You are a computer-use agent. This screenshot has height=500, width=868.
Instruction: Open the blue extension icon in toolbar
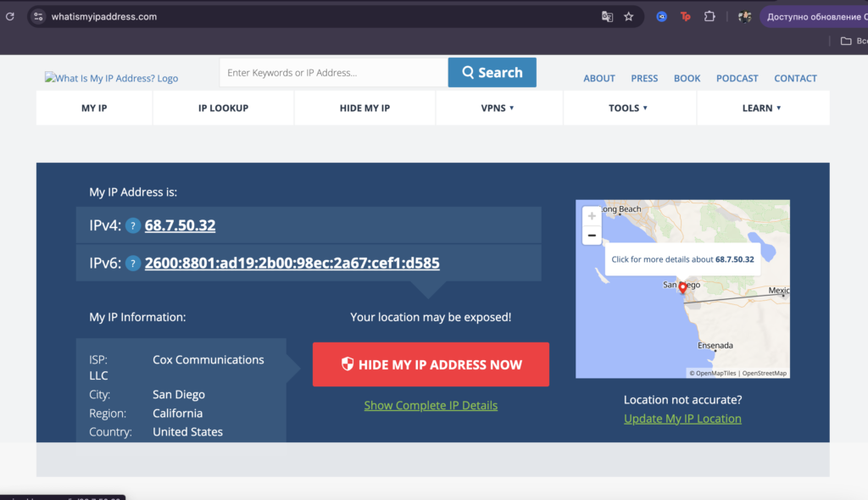[x=661, y=17]
